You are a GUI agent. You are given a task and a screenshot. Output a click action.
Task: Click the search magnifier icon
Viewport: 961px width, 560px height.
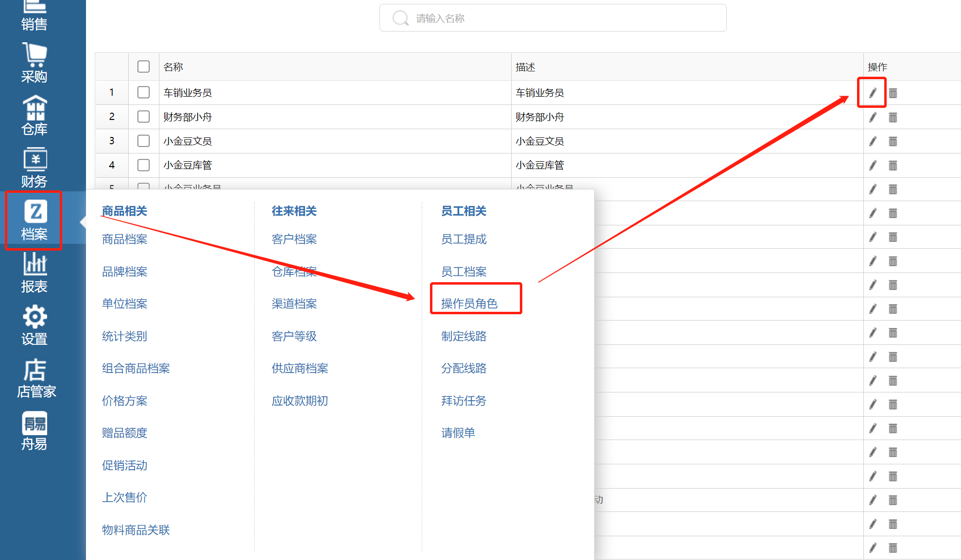click(400, 18)
